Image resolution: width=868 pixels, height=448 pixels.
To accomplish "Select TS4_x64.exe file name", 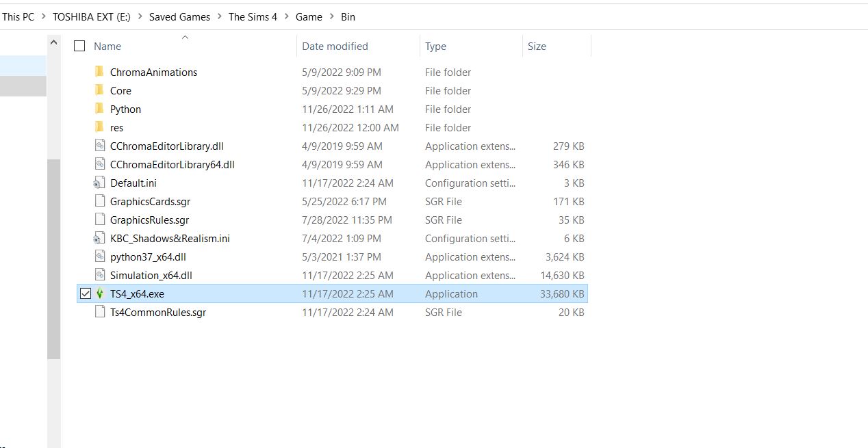I will (x=137, y=293).
